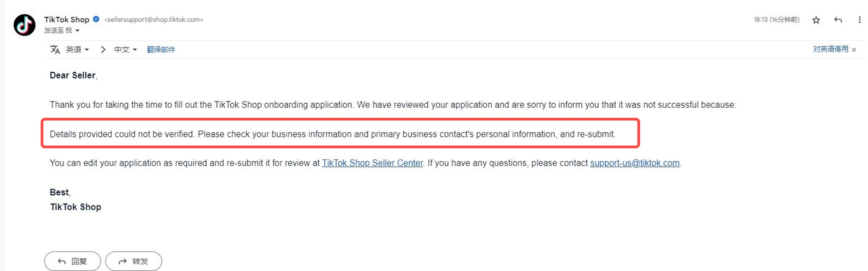Dismiss the translation bar with the X
Image resolution: width=868 pixels, height=271 pixels.
854,50
